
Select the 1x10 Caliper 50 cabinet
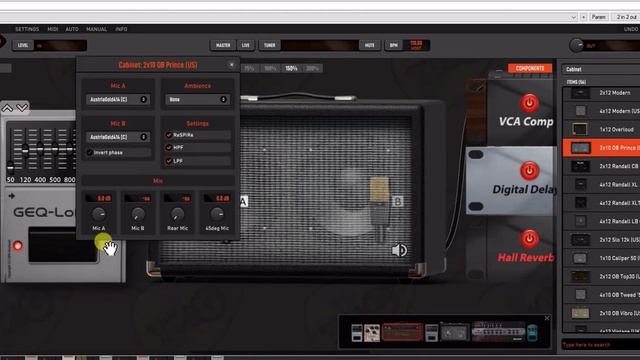(602, 258)
